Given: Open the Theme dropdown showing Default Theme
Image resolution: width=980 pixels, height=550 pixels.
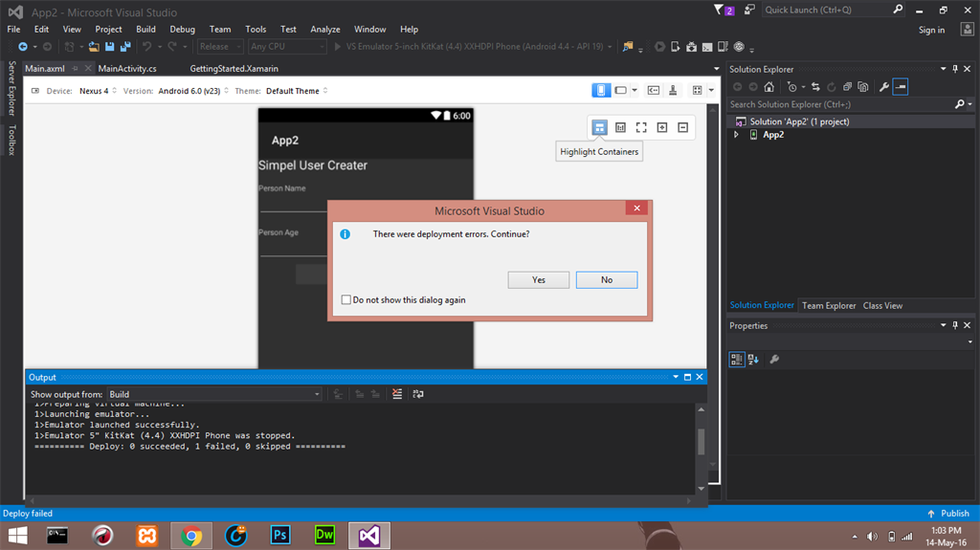Looking at the screenshot, I should click(x=297, y=91).
